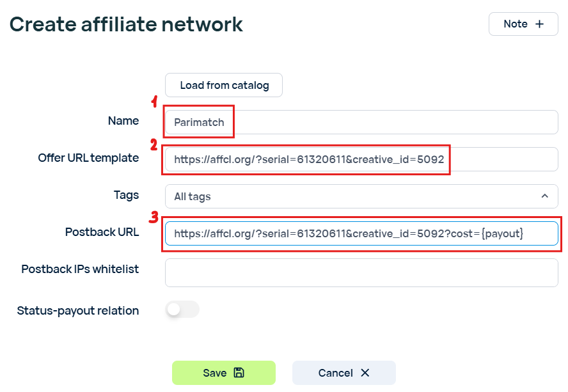Image resolution: width=568 pixels, height=392 pixels.
Task: Click the Save button text
Action: pos(214,373)
